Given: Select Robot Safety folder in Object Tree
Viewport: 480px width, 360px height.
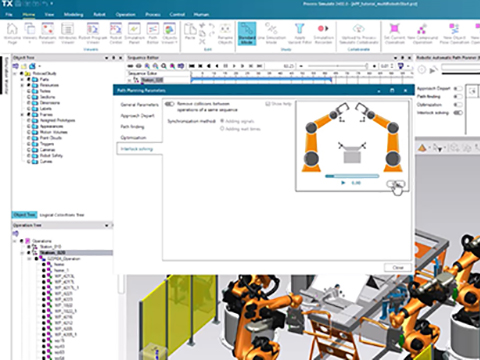Looking at the screenshot, I should click(x=51, y=155).
